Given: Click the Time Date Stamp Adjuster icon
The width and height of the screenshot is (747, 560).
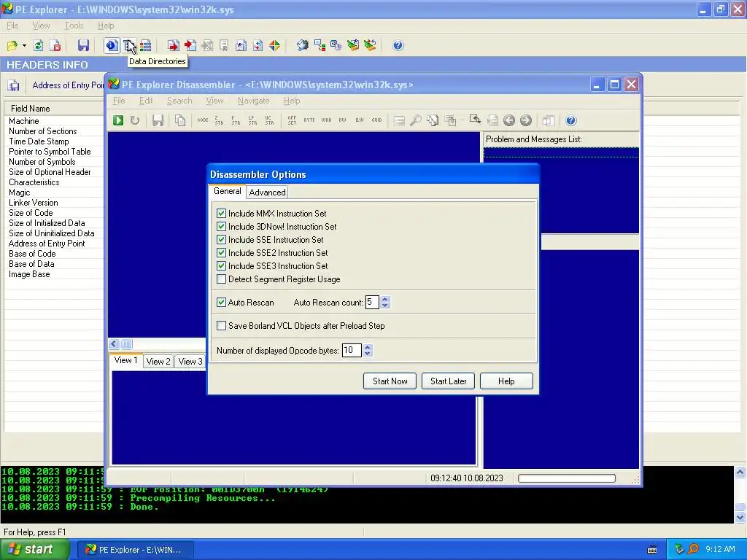Looking at the screenshot, I should (x=336, y=46).
